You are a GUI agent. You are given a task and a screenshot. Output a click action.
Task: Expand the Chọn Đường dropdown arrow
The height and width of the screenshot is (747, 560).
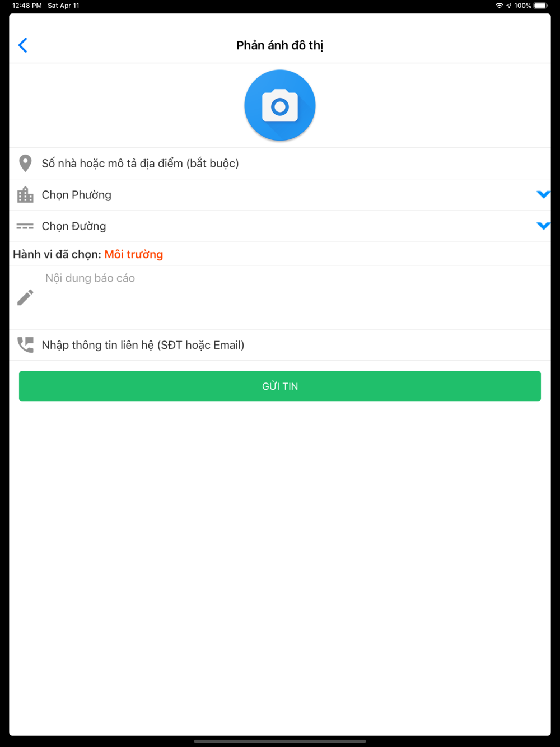(x=543, y=226)
